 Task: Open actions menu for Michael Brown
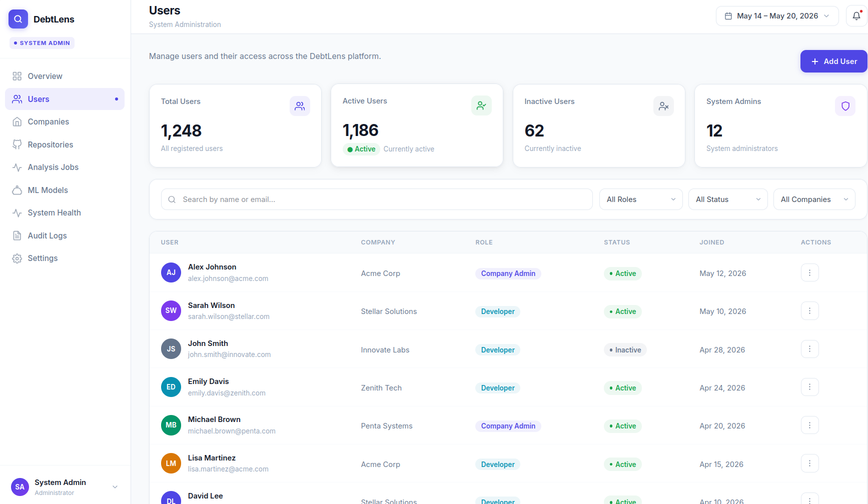[809, 425]
